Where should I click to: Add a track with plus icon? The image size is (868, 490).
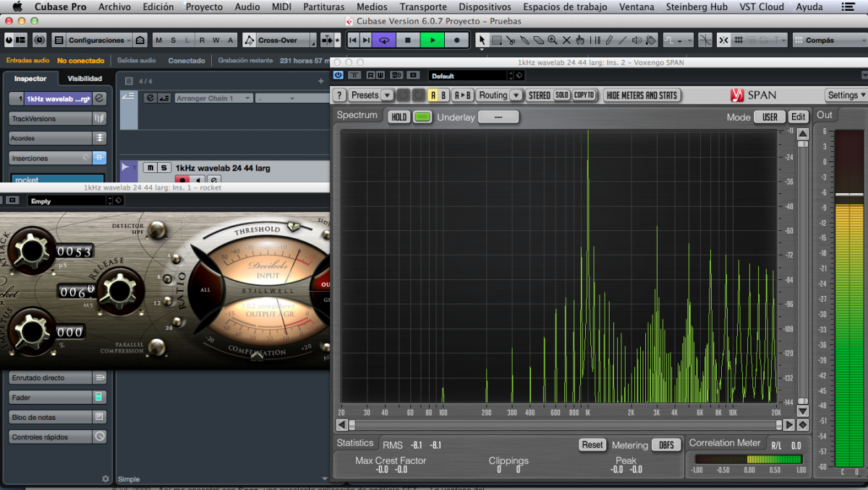coord(321,81)
